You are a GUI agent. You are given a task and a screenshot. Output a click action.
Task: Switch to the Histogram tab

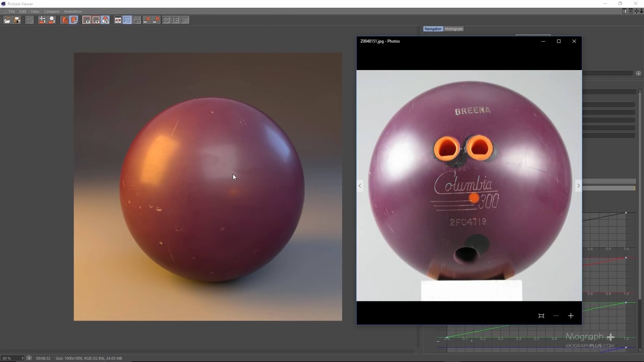point(453,29)
